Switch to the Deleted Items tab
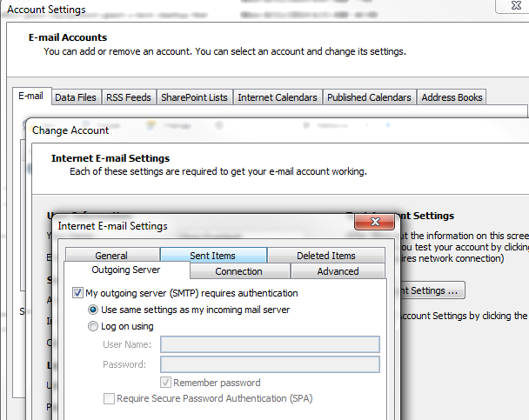This screenshot has height=420, width=529. click(x=325, y=256)
